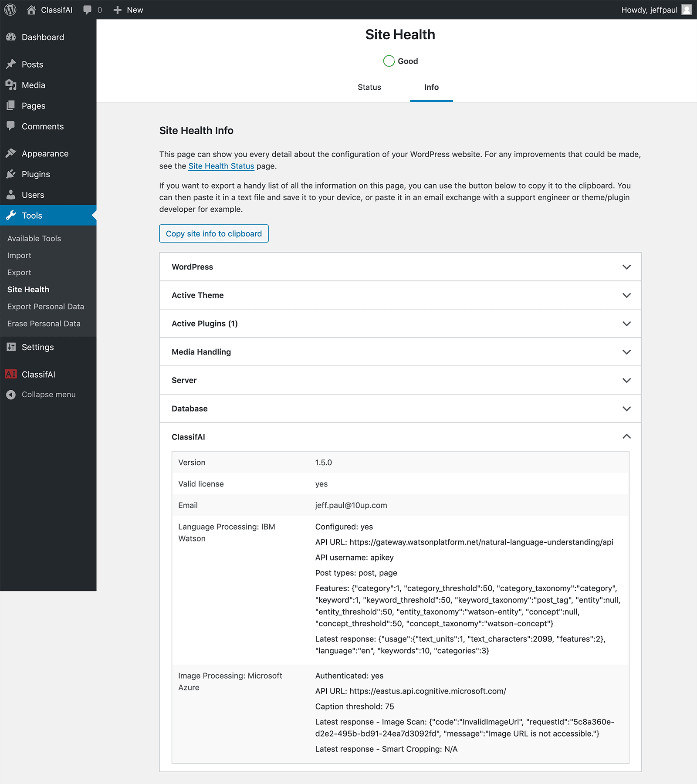
Task: Click the Media icon in sidebar
Action: [x=11, y=85]
